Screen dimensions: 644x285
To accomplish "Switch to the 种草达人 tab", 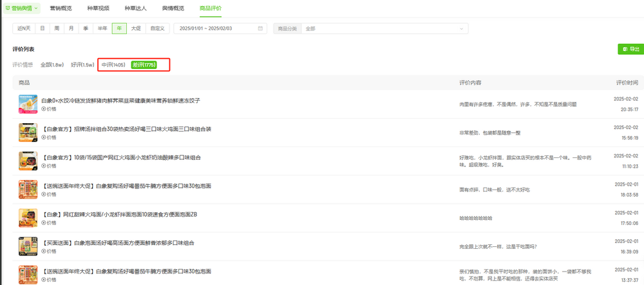I will pos(136,8).
